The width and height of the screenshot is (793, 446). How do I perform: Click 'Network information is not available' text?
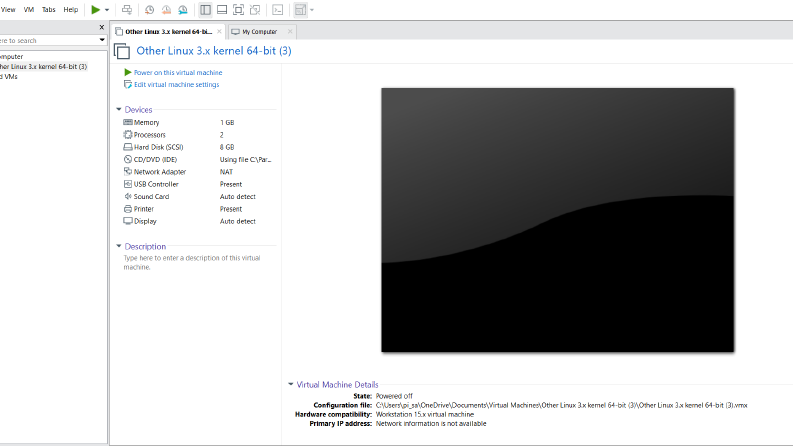431,423
